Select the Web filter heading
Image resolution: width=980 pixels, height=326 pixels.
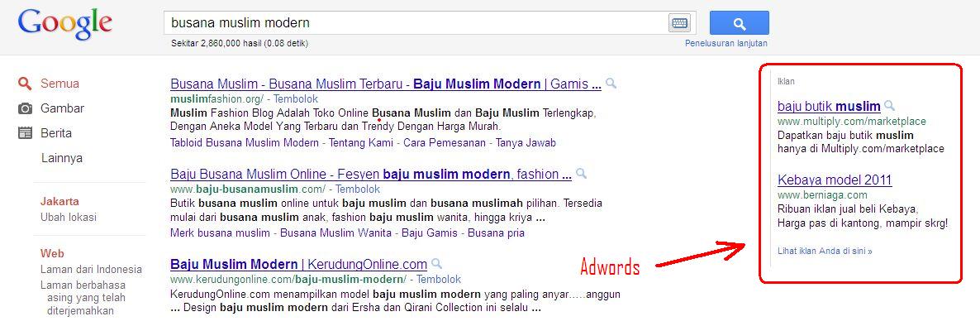53,253
